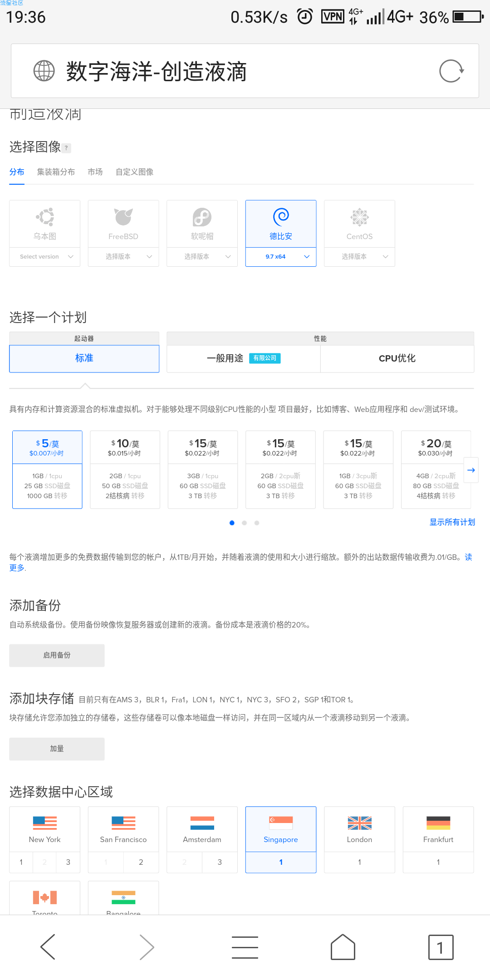Select the 一般用途 plan type

tap(244, 358)
